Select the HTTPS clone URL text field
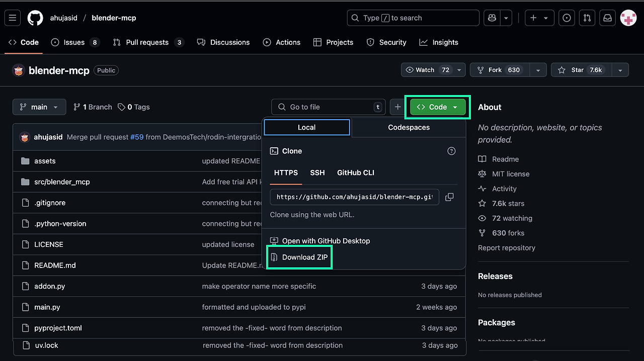 (354, 197)
